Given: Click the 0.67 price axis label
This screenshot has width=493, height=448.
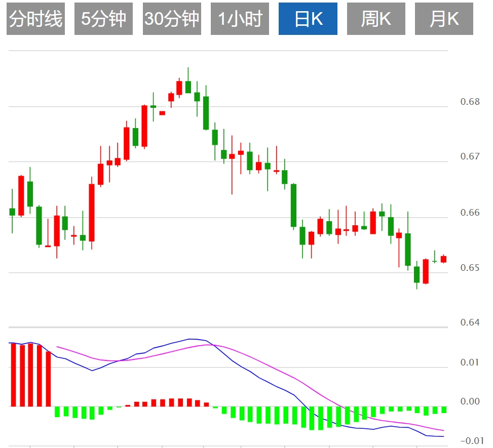Looking at the screenshot, I should coord(470,156).
